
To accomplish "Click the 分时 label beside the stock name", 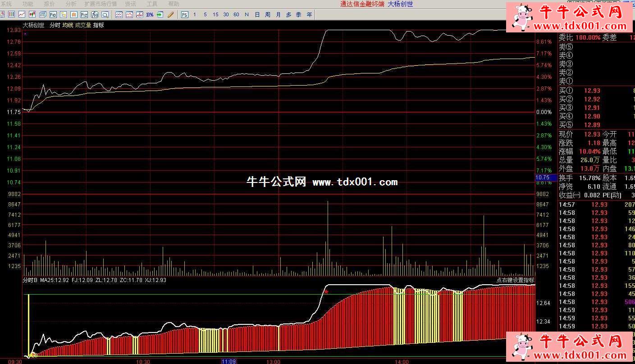I will click(55, 25).
